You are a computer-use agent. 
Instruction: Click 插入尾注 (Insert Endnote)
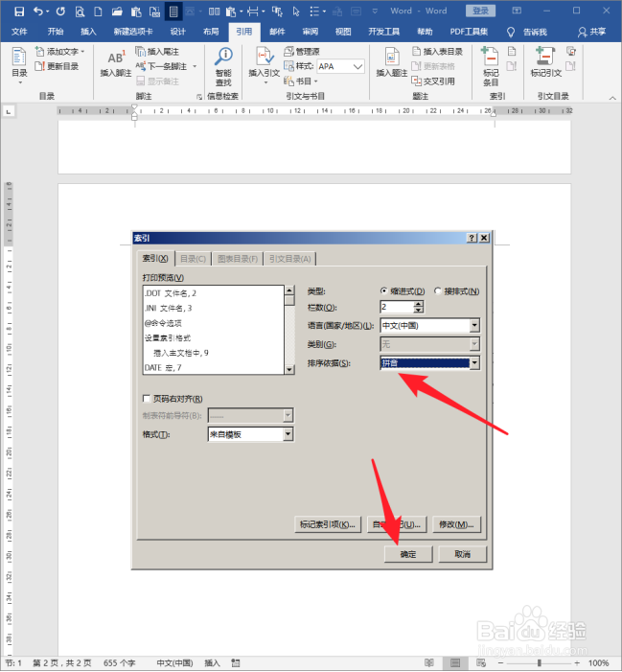point(157,52)
